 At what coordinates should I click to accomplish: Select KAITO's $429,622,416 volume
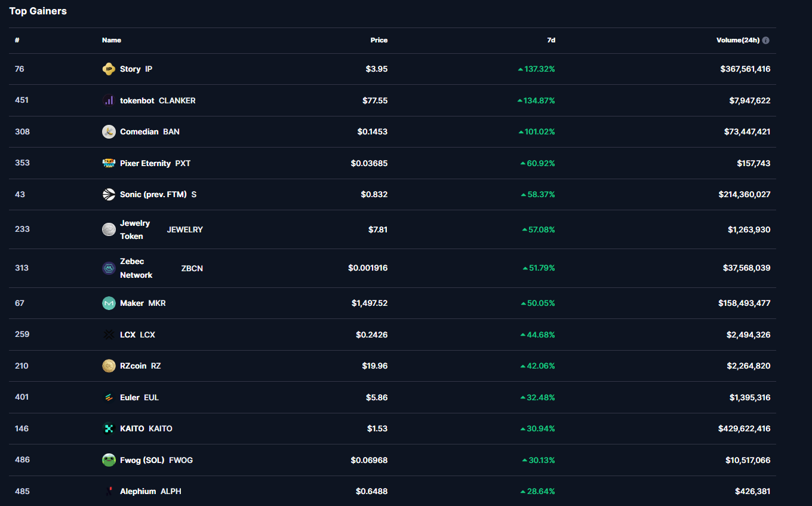(x=745, y=428)
